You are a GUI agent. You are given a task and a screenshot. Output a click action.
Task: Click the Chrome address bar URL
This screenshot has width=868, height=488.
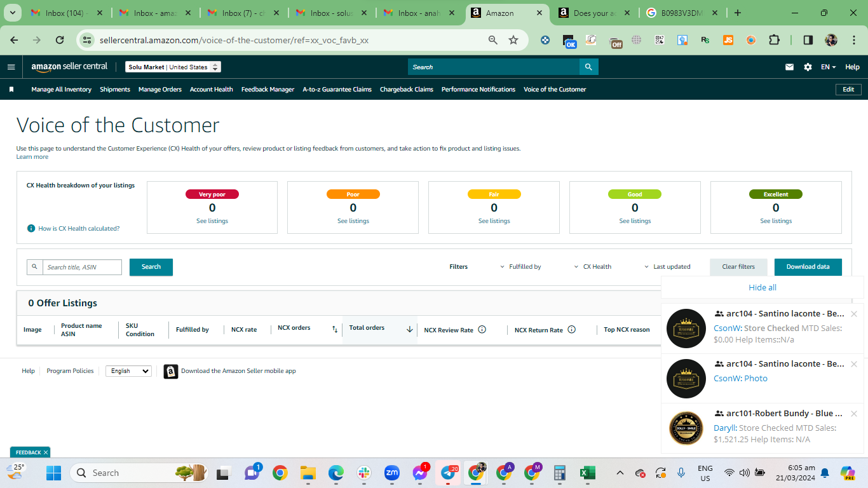(x=234, y=40)
